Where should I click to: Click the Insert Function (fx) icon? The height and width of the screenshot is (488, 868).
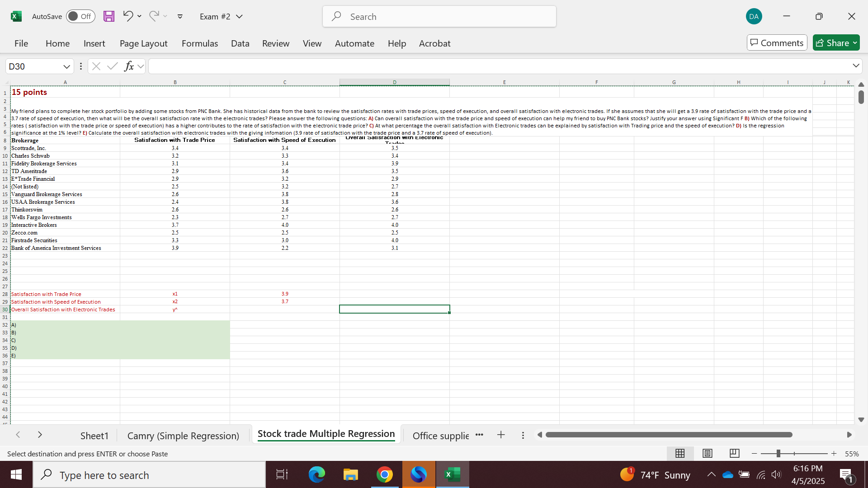(x=129, y=66)
